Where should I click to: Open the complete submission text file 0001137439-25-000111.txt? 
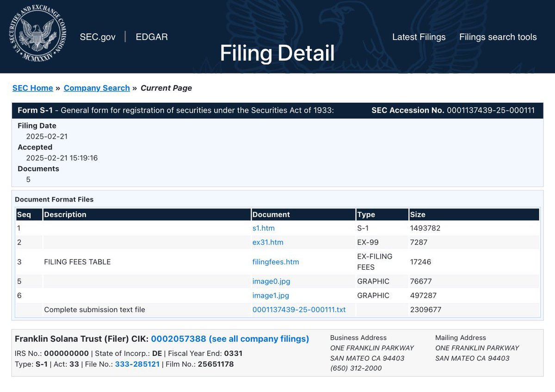(299, 310)
